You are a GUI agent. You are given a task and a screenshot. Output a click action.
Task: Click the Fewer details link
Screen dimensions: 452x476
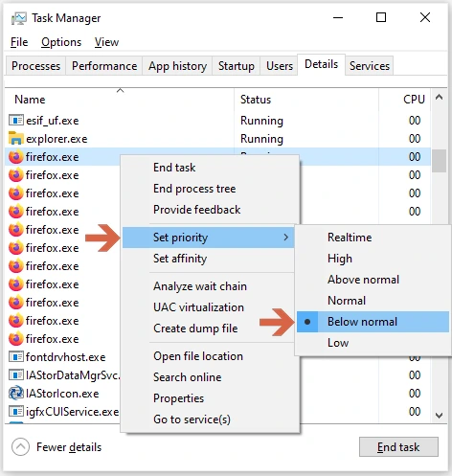[x=69, y=447]
